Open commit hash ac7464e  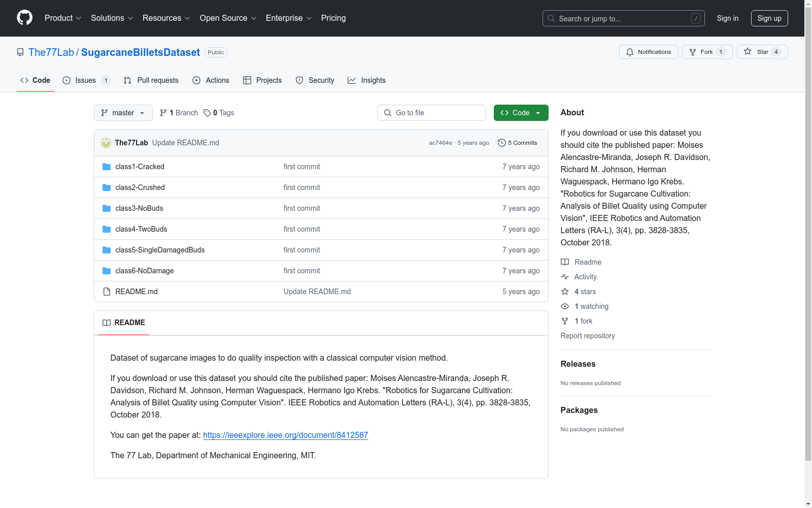[x=441, y=143]
